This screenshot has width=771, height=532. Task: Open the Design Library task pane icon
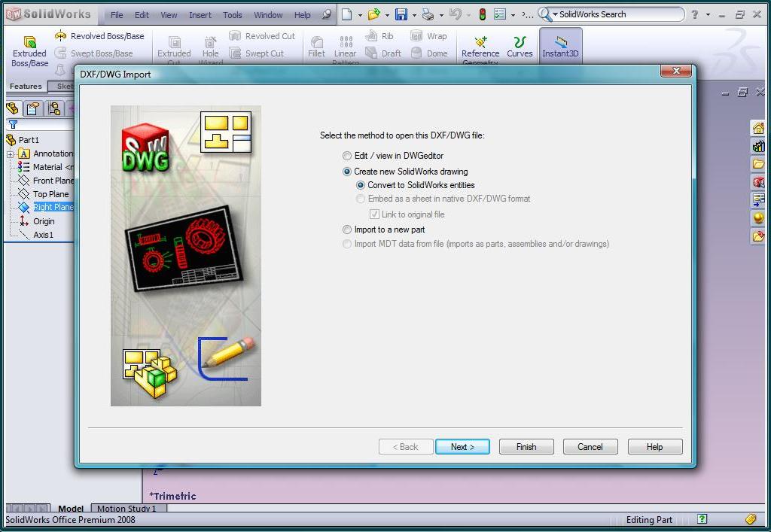(x=758, y=146)
